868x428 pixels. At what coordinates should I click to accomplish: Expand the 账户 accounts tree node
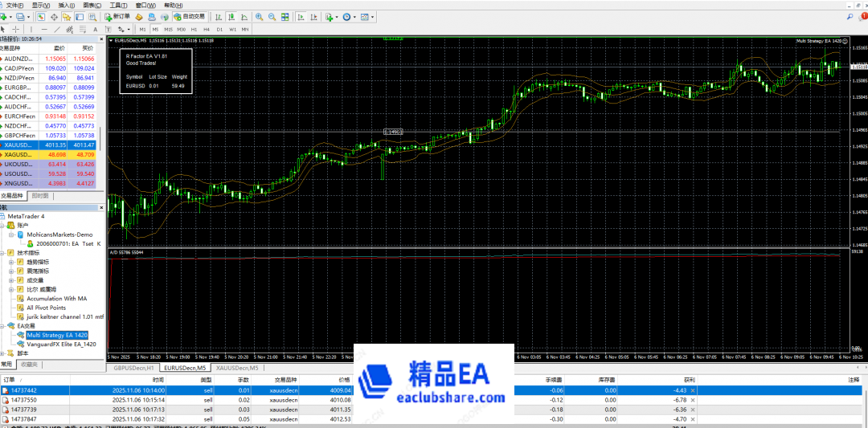pos(3,226)
